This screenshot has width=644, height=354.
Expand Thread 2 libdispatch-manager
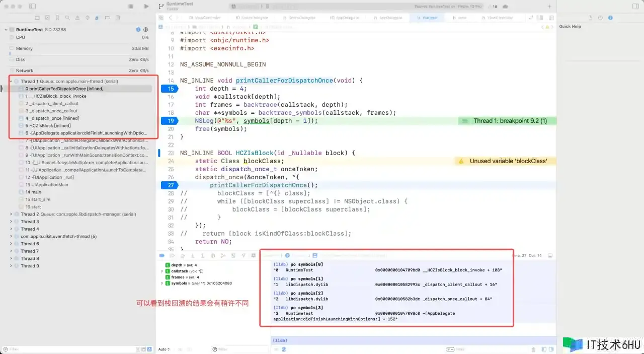pos(11,214)
